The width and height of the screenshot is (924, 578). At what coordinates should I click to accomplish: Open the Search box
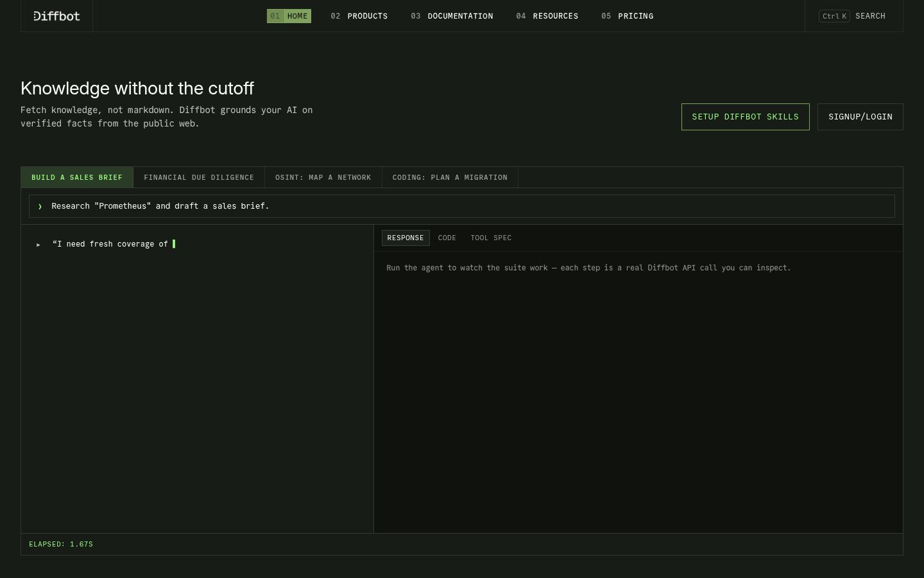tap(852, 16)
